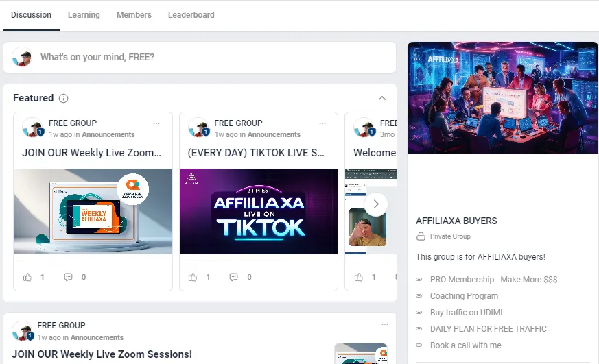Open the Learning tab
The height and width of the screenshot is (364, 599).
(84, 15)
